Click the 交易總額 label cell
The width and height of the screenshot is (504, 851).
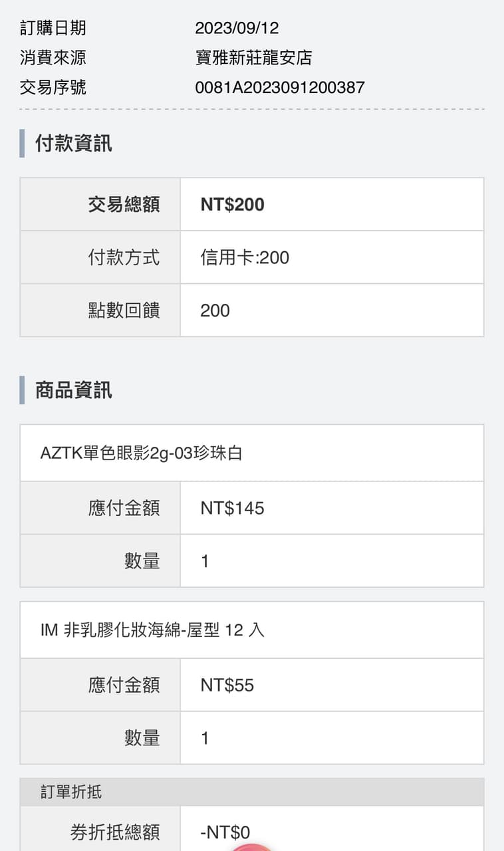124,204
